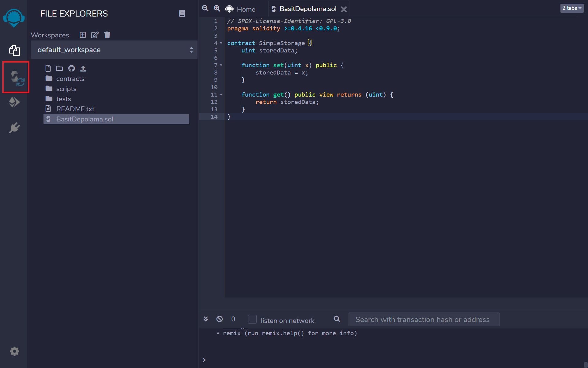Click the pragma solidity line
Image resolution: width=588 pixels, height=368 pixels.
284,29
